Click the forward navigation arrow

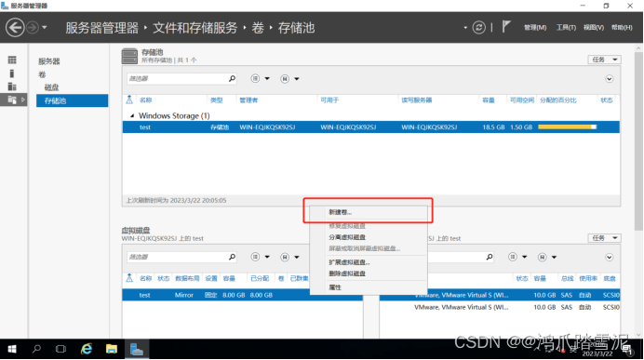click(33, 28)
